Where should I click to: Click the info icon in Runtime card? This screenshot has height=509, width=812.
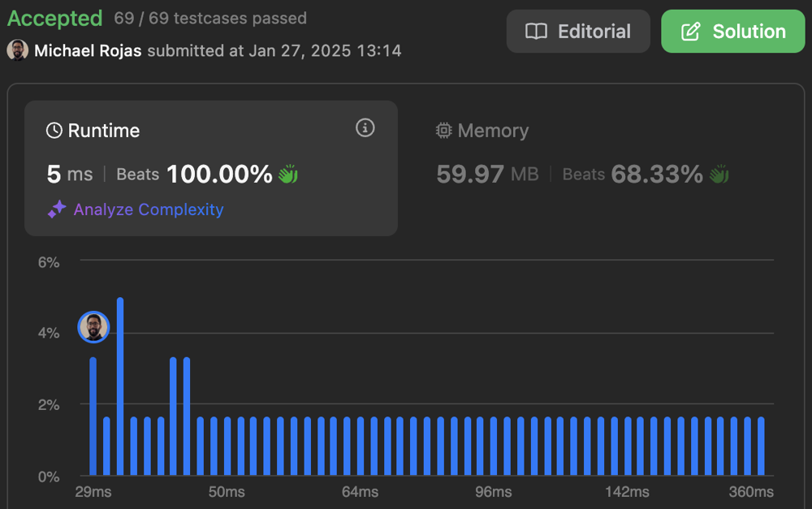(x=365, y=128)
